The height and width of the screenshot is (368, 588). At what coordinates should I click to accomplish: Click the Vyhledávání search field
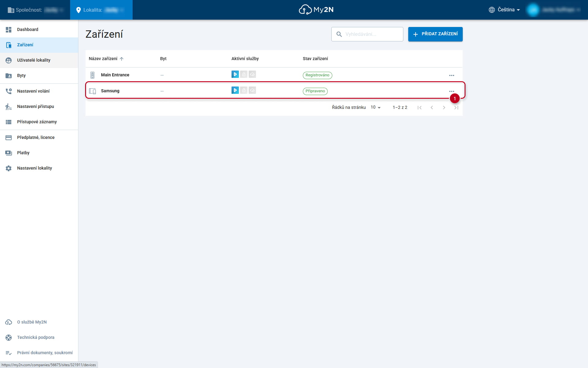coord(367,34)
